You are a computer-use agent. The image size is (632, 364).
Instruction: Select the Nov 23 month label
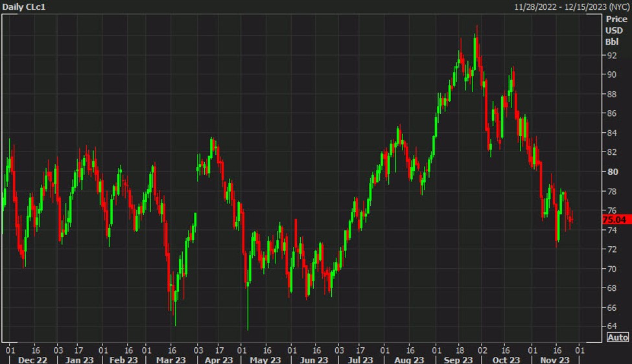click(x=555, y=359)
